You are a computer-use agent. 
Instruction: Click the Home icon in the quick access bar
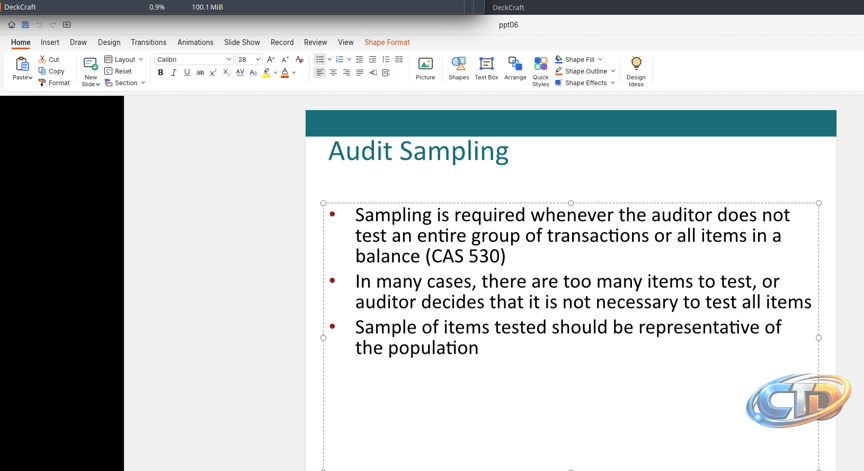[x=12, y=25]
